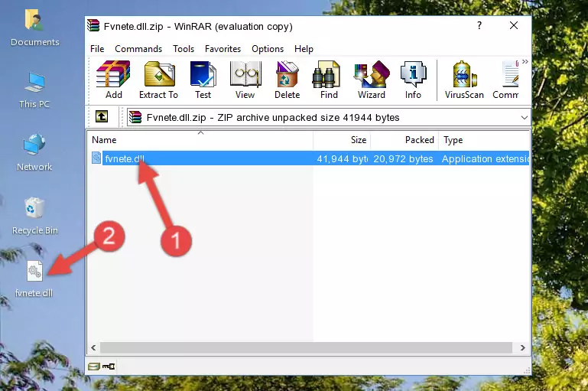Open the File menu

point(97,49)
